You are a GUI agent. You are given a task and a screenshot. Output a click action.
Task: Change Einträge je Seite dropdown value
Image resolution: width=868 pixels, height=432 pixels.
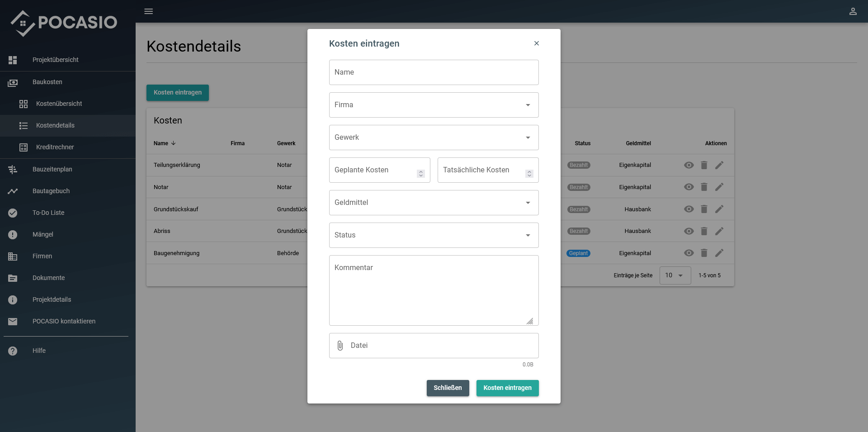(675, 275)
